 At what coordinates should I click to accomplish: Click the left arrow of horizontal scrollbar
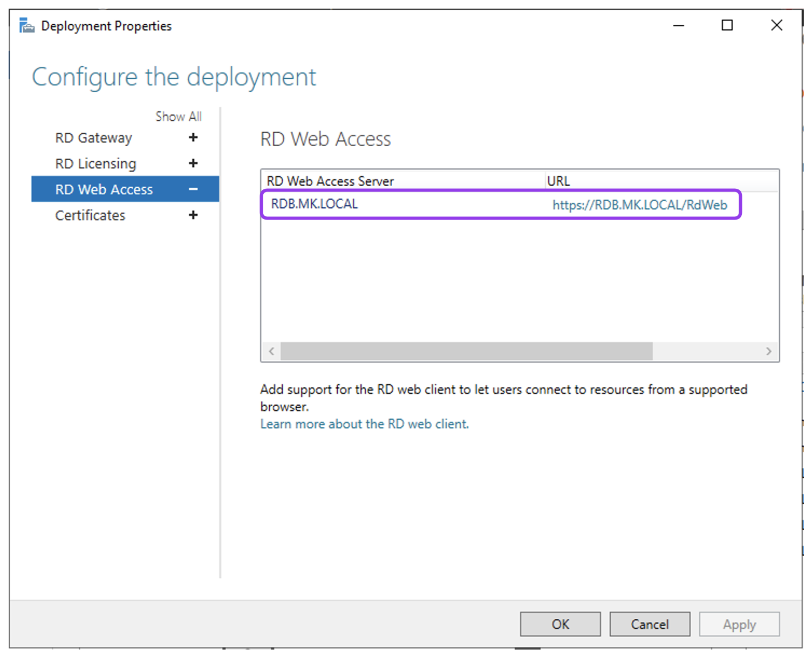(271, 351)
